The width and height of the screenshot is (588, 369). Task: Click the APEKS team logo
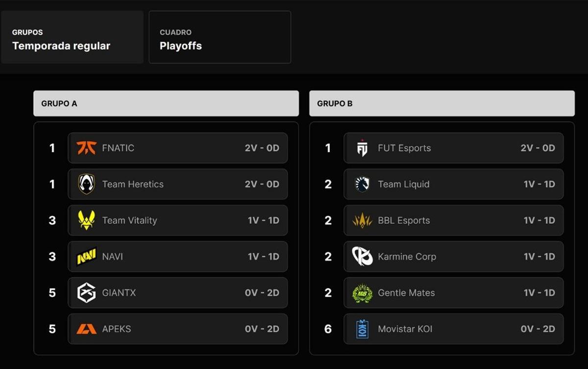click(x=86, y=329)
